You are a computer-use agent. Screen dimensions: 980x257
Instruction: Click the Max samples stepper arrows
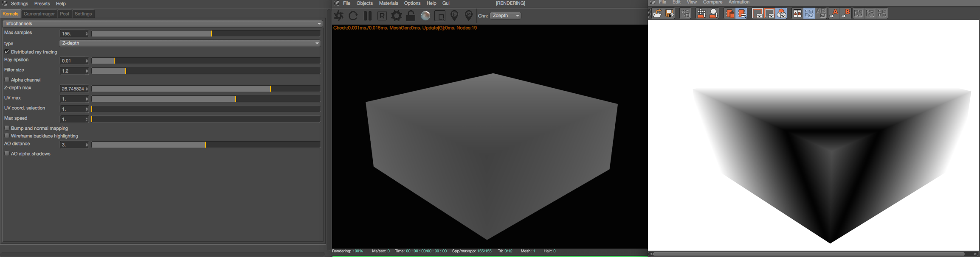coord(87,34)
